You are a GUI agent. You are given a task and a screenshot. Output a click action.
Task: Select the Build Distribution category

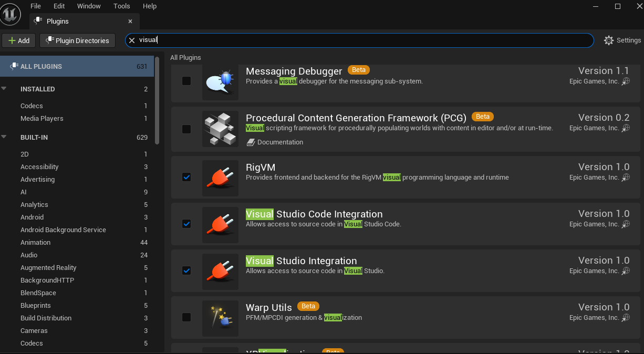tap(77, 318)
